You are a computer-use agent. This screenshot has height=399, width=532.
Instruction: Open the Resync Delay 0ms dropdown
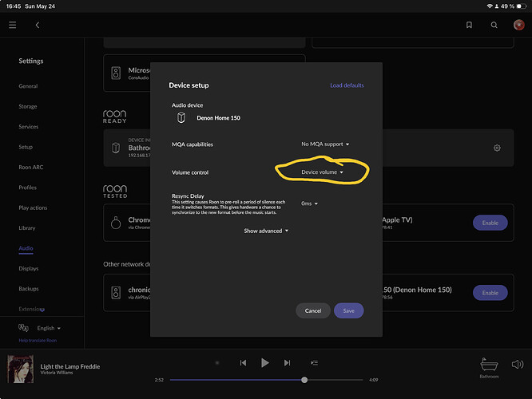[309, 203]
